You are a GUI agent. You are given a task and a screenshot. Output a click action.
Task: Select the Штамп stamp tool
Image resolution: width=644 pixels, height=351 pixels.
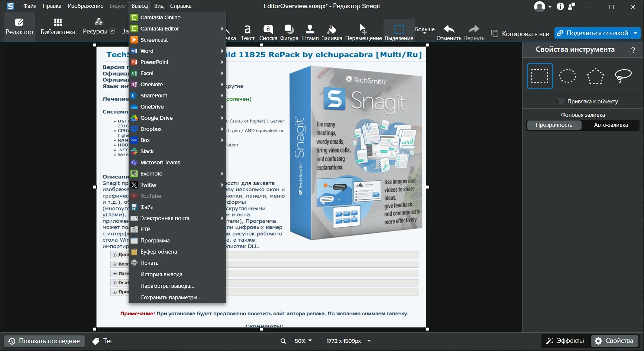coord(310,32)
